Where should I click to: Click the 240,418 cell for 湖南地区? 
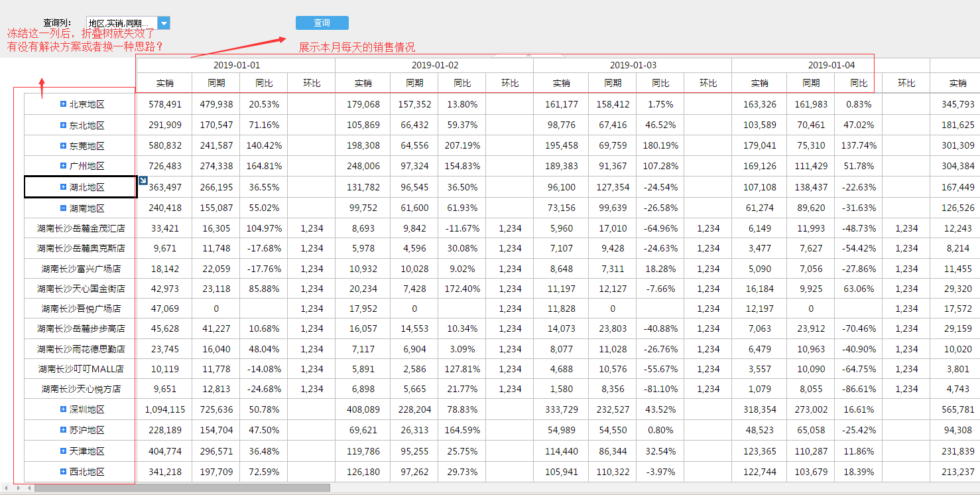pyautogui.click(x=164, y=208)
